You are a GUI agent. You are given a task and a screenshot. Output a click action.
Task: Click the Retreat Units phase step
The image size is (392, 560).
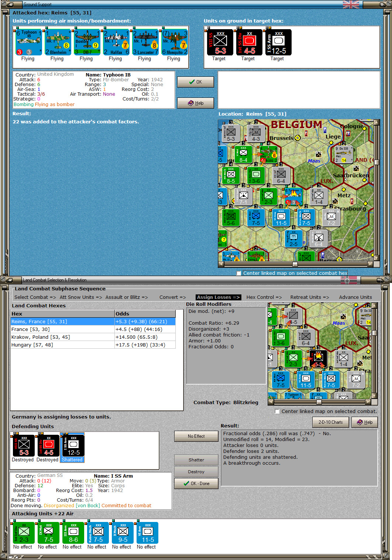pos(310,297)
